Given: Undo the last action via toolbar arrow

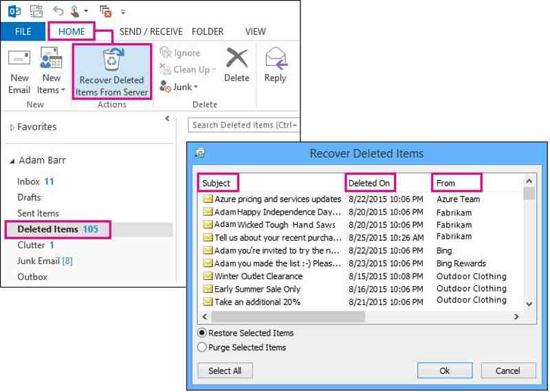Looking at the screenshot, I should [58, 11].
